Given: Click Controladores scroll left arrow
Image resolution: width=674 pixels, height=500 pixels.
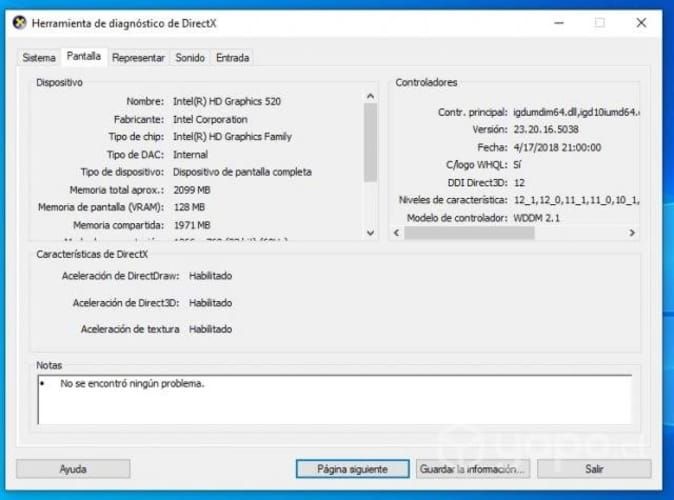Looking at the screenshot, I should (396, 233).
